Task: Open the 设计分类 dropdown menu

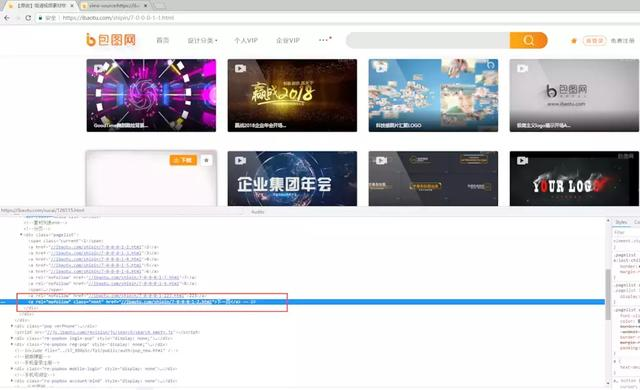Action: click(x=202, y=40)
